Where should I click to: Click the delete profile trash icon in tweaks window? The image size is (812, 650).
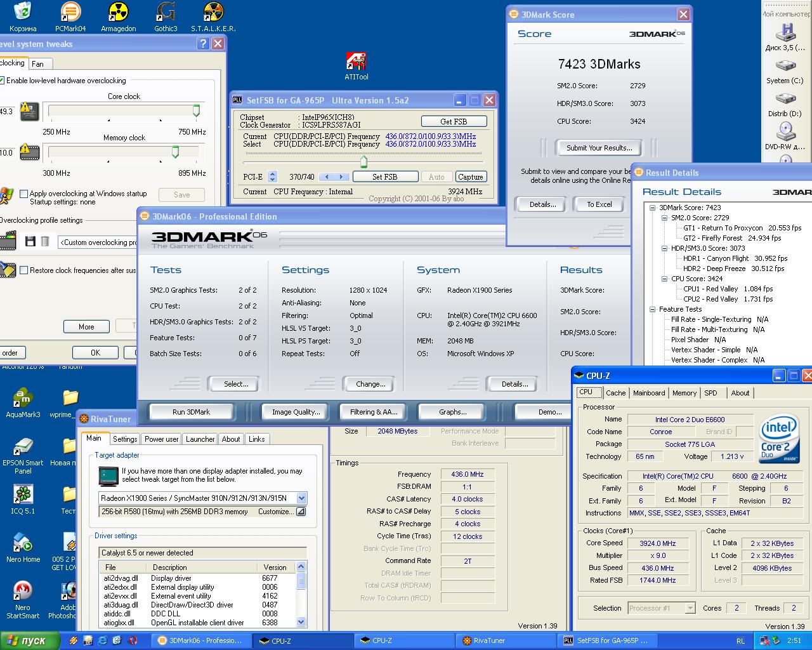(45, 241)
